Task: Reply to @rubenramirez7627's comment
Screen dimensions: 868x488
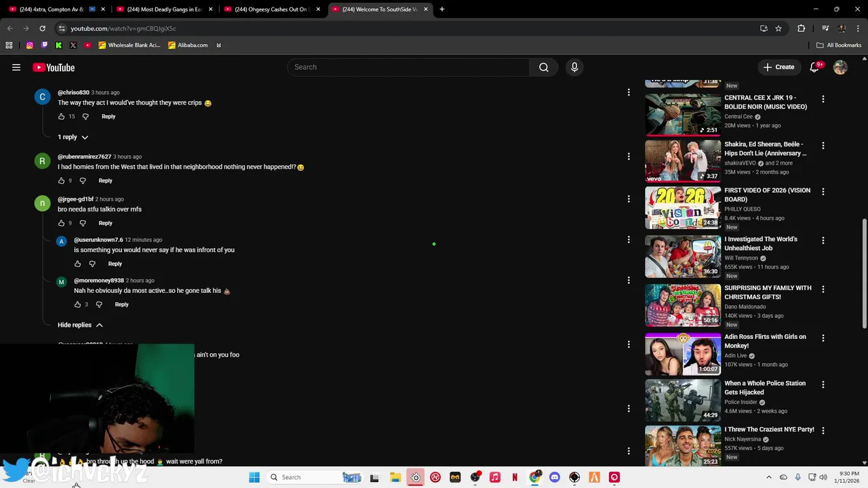Action: [105, 181]
